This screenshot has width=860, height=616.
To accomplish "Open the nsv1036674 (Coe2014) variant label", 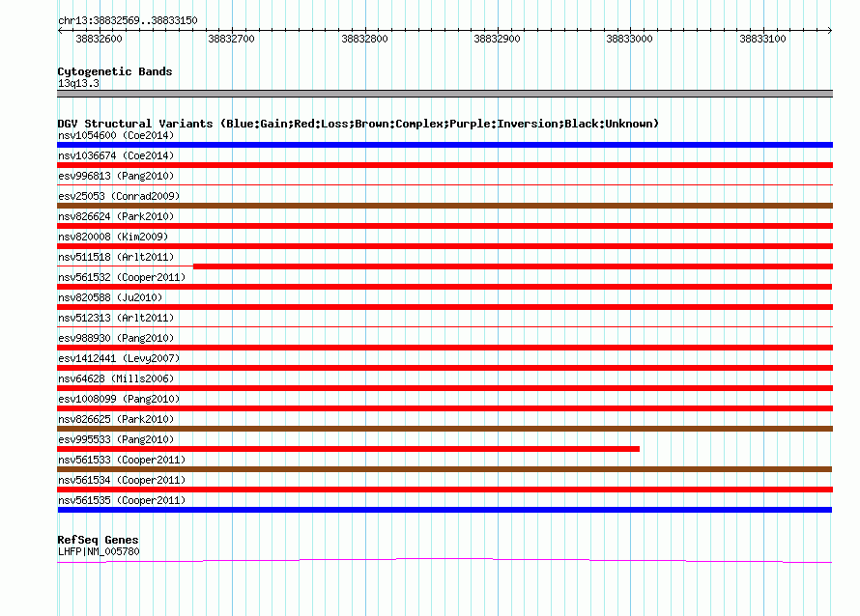I will [x=116, y=155].
